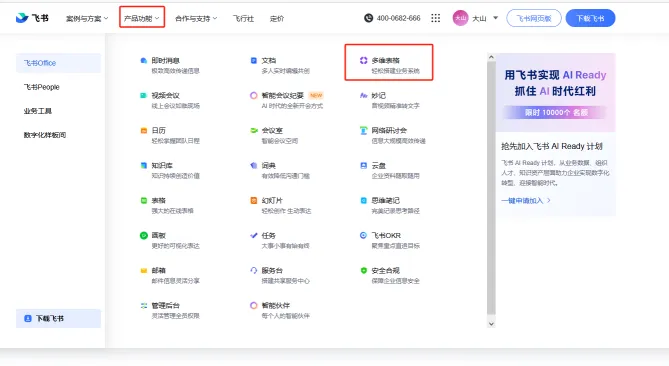Click the product menu vertical scrollbar thumb
This screenshot has width=669, height=366.
click(x=491, y=188)
